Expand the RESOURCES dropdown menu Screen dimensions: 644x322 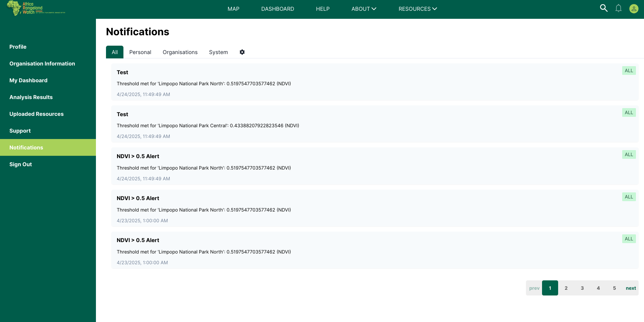tap(418, 9)
